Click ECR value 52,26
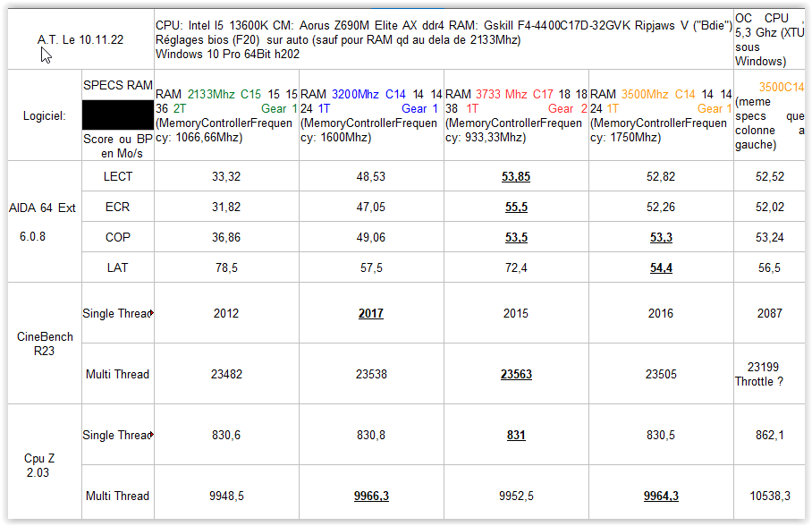Image resolution: width=812 pixels, height=526 pixels. pyautogui.click(x=661, y=207)
